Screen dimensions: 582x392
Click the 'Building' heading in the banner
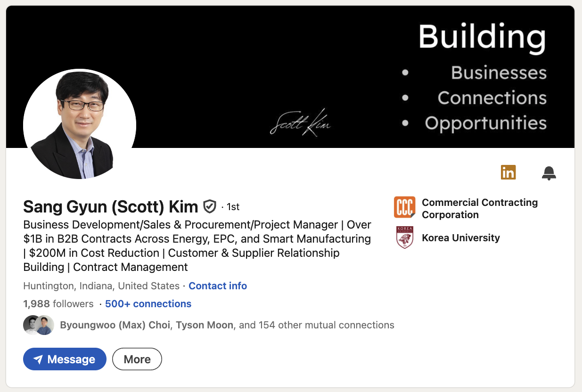click(482, 38)
